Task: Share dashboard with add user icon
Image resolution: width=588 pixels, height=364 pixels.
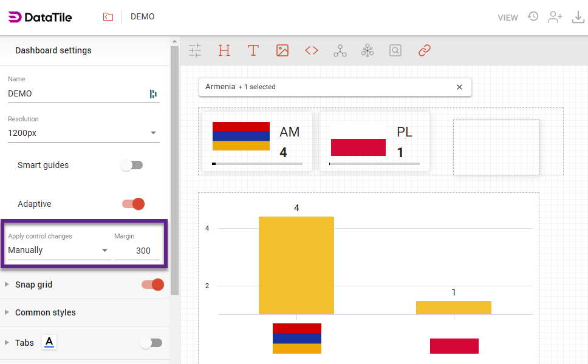Action: pos(555,17)
